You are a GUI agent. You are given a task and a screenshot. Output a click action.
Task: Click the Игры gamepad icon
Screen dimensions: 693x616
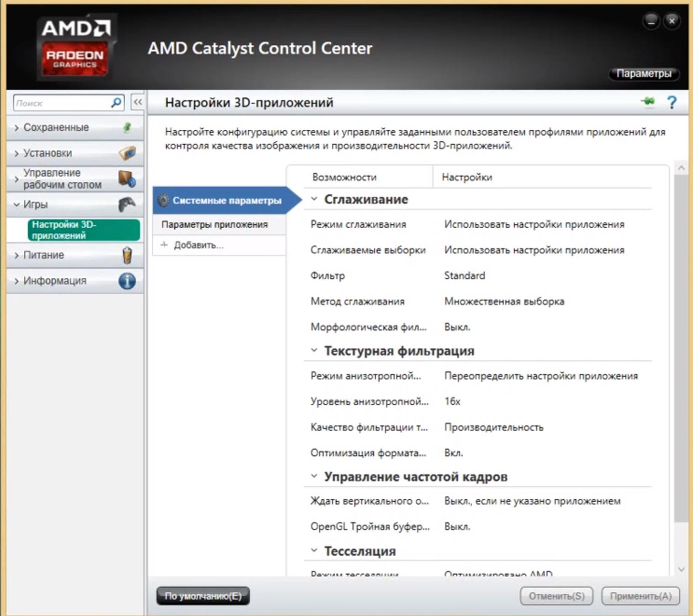(127, 204)
